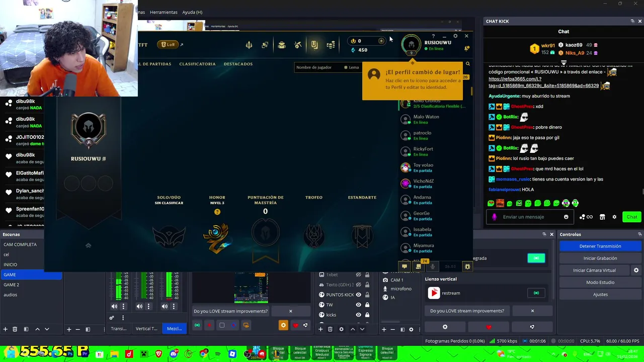This screenshot has width=644, height=362.
Task: Open virtual camera settings gear in Controles
Action: pyautogui.click(x=636, y=270)
